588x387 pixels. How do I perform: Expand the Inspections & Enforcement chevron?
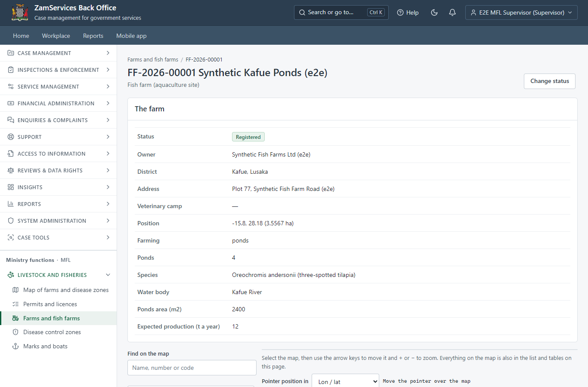(x=108, y=70)
